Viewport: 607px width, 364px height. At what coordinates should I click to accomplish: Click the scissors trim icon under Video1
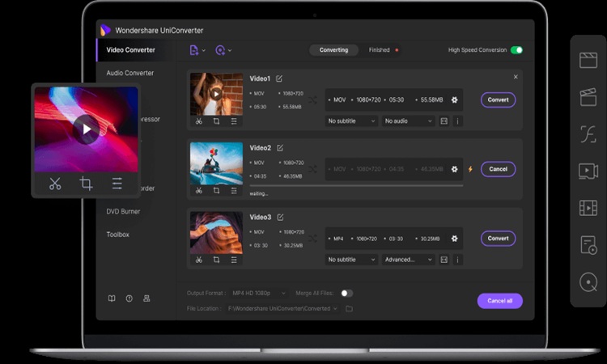coord(199,121)
